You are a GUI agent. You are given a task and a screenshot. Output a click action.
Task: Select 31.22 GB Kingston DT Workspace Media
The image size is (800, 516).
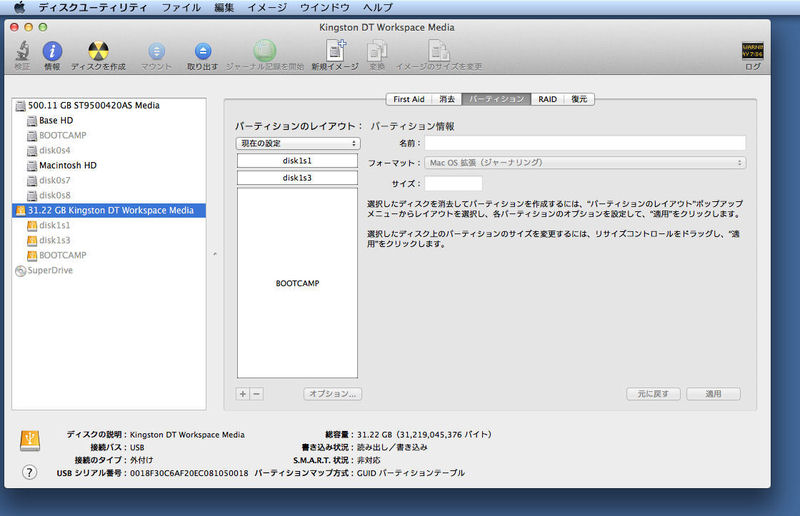[x=109, y=210]
